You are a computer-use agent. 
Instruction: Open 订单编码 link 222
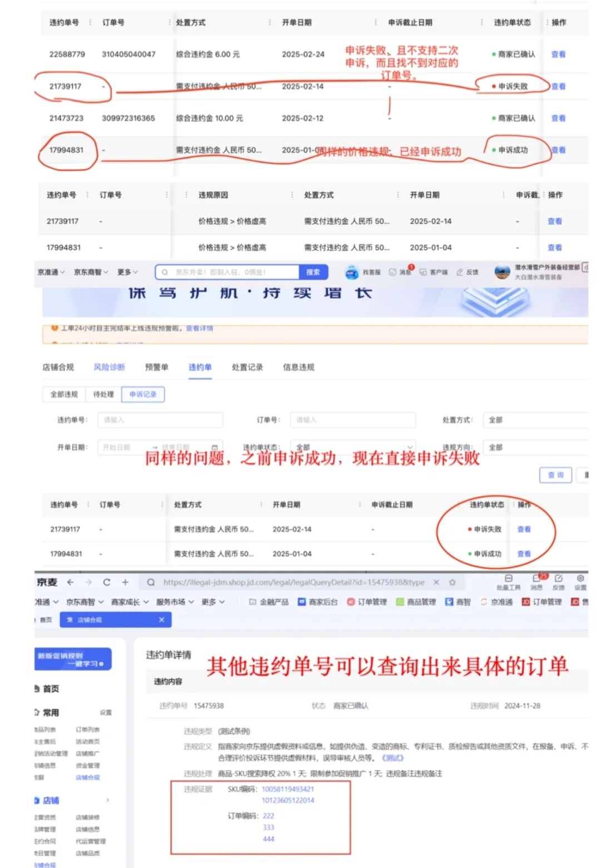(268, 816)
